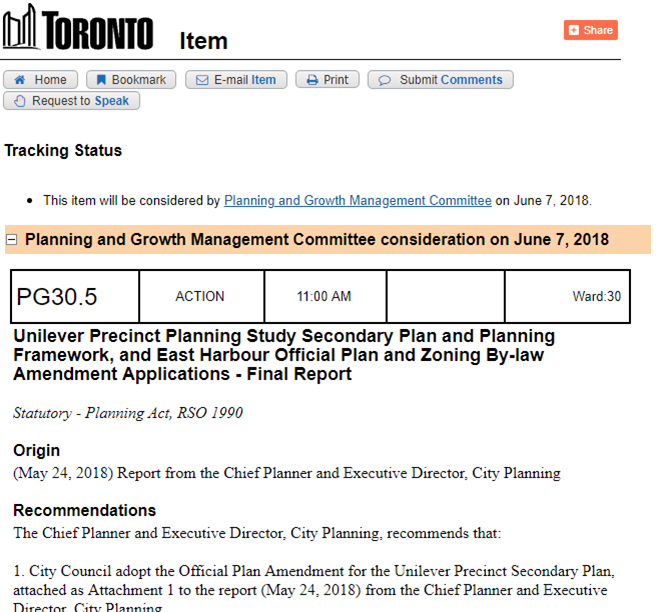Click the raised hand icon on Request to Speak
Image resolution: width=658 pixels, height=612 pixels.
(x=20, y=101)
